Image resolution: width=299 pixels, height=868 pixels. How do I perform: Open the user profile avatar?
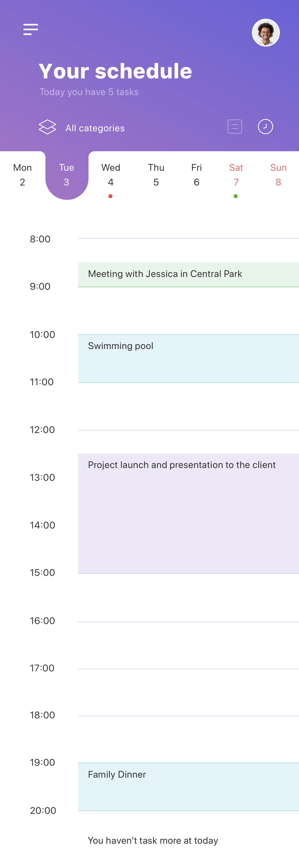click(x=266, y=33)
